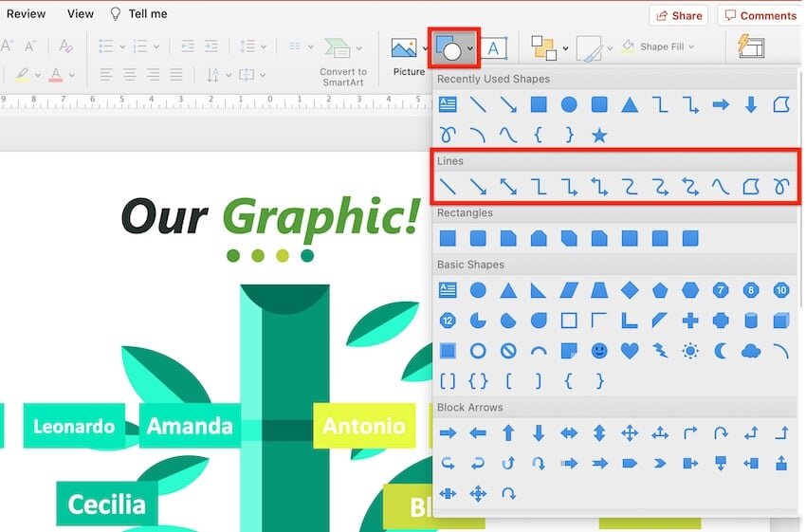Screen dimensions: 806x532
Task: Switch to the Review tab
Action: 26,14
